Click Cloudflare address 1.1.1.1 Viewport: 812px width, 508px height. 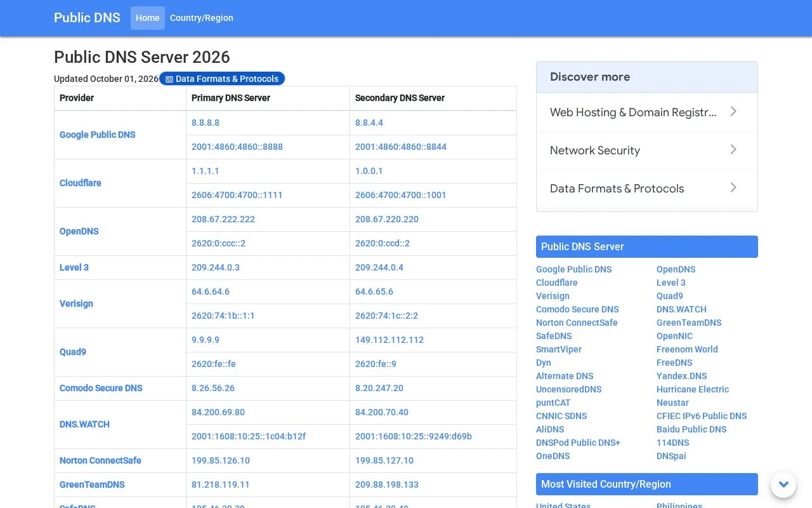point(206,171)
